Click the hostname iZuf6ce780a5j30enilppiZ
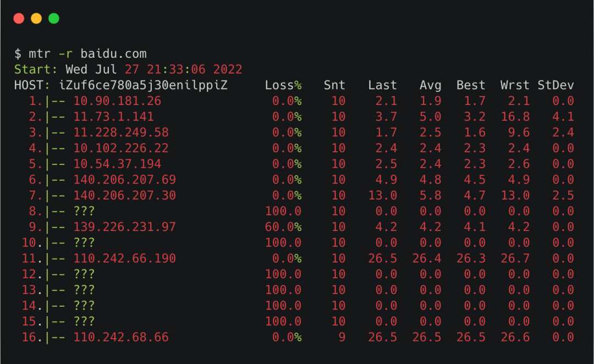The width and height of the screenshot is (594, 364). coord(143,85)
